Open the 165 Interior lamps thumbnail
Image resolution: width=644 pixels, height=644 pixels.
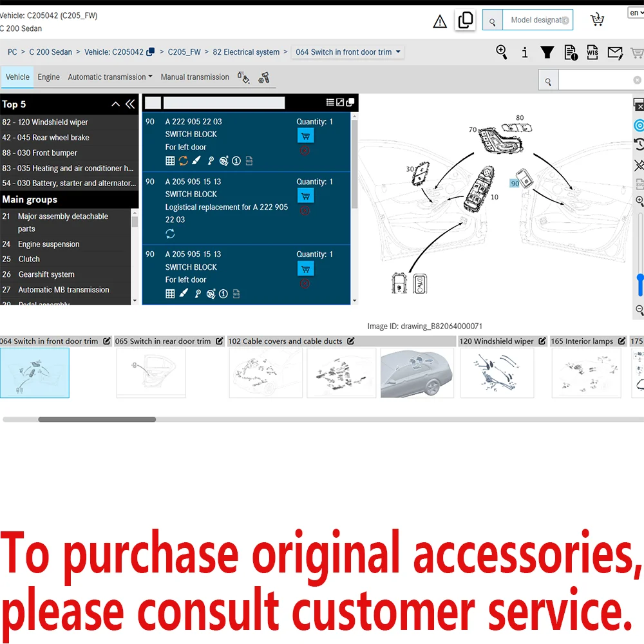pyautogui.click(x=587, y=373)
